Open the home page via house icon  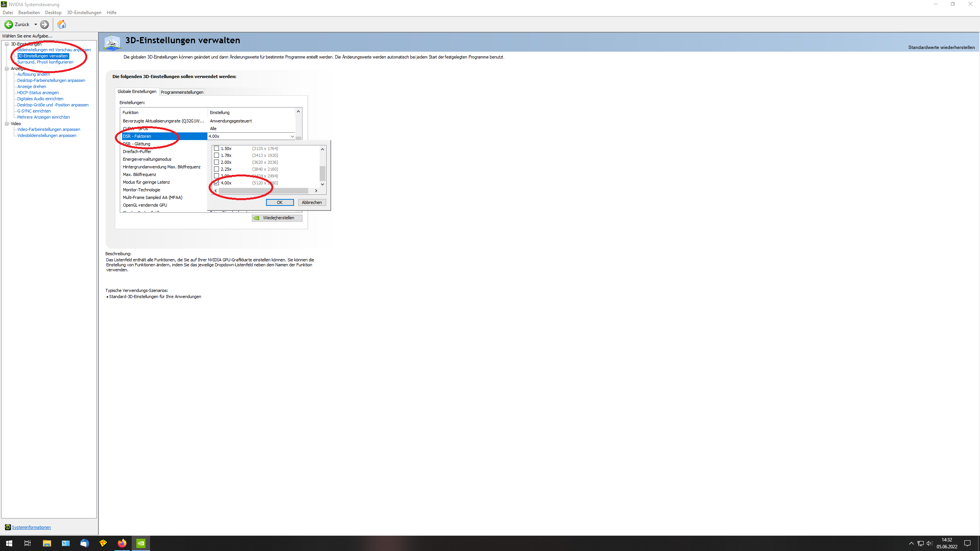point(61,24)
